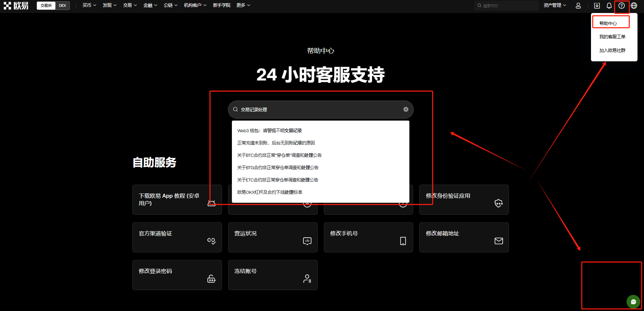Open suggestion 关于ETC合约非正常穿仓单调查和处理公告
The image size is (644, 311).
coord(278,180)
